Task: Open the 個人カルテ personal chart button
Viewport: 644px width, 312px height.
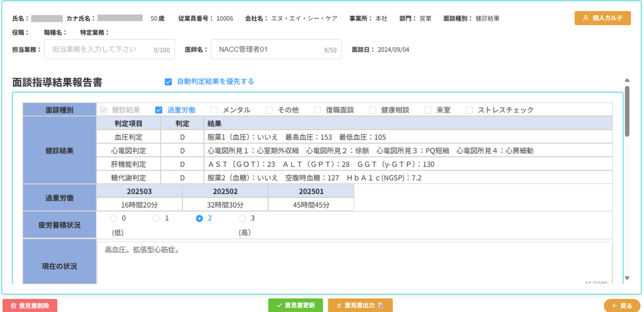Action: [602, 18]
